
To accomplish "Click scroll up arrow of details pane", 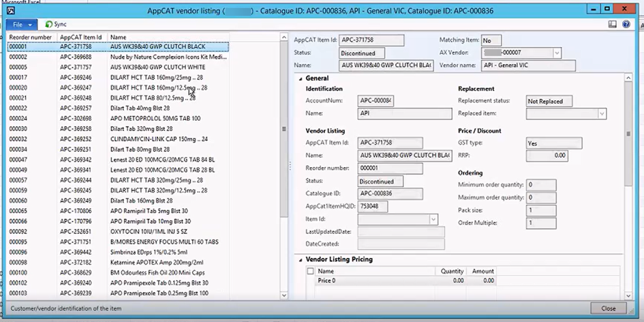I will (628, 77).
